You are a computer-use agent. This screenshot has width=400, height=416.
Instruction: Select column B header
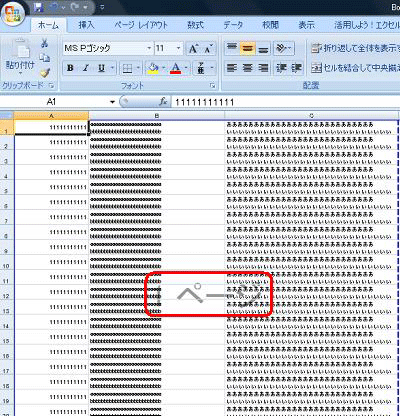coord(157,116)
